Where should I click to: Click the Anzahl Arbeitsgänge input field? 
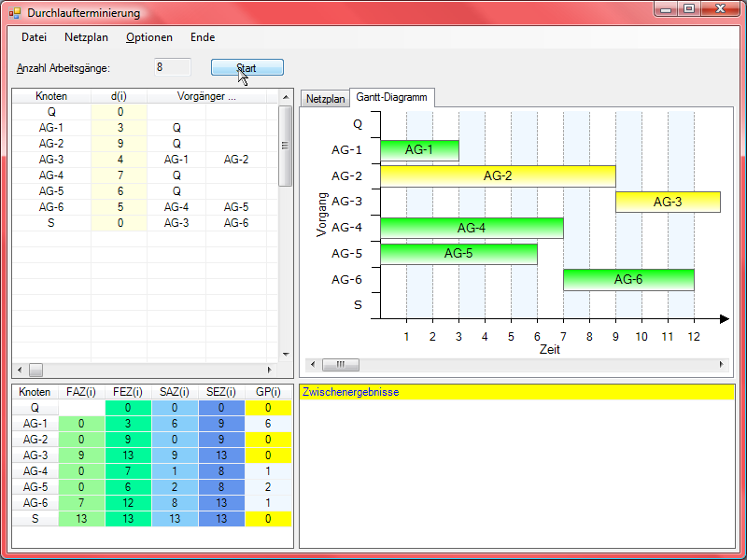pyautogui.click(x=173, y=67)
